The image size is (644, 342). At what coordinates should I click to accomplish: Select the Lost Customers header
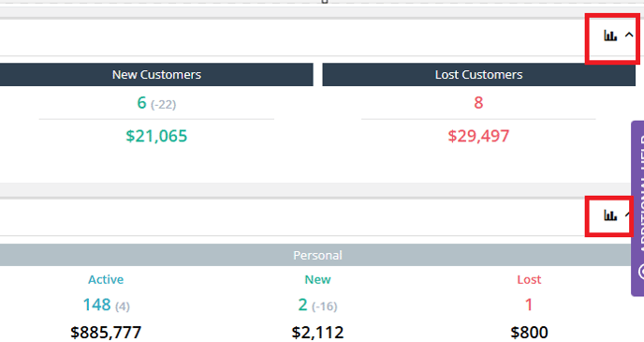pyautogui.click(x=479, y=74)
